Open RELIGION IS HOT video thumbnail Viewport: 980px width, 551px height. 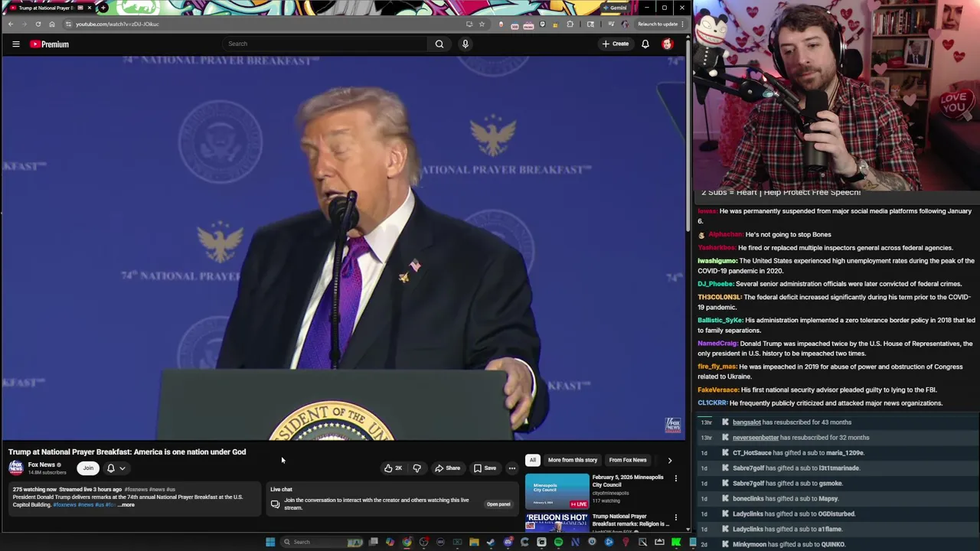click(x=557, y=522)
